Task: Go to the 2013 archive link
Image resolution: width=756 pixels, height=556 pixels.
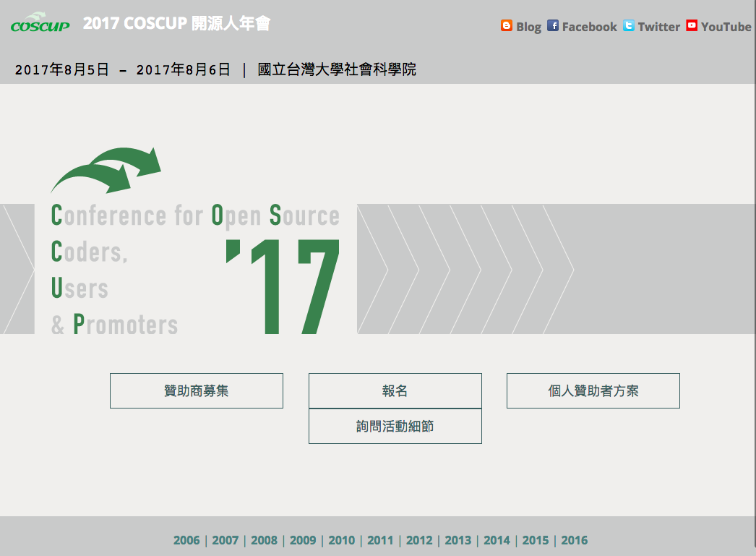Action: tap(458, 540)
